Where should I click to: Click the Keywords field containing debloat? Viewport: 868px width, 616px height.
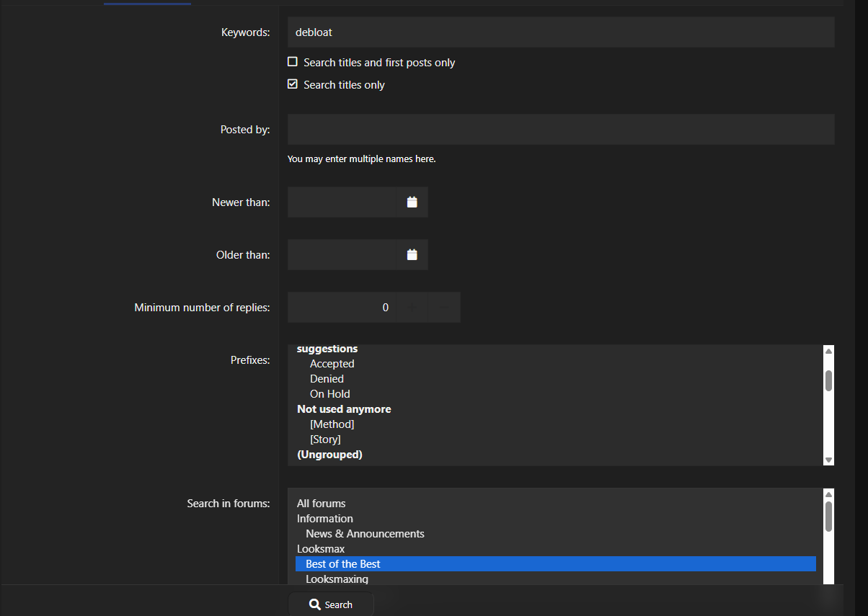click(561, 32)
